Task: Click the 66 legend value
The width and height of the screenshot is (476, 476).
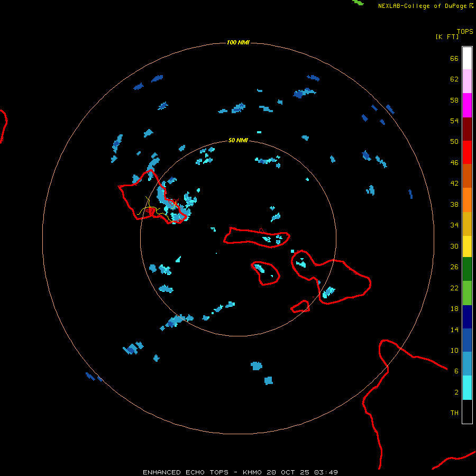Action: point(454,58)
